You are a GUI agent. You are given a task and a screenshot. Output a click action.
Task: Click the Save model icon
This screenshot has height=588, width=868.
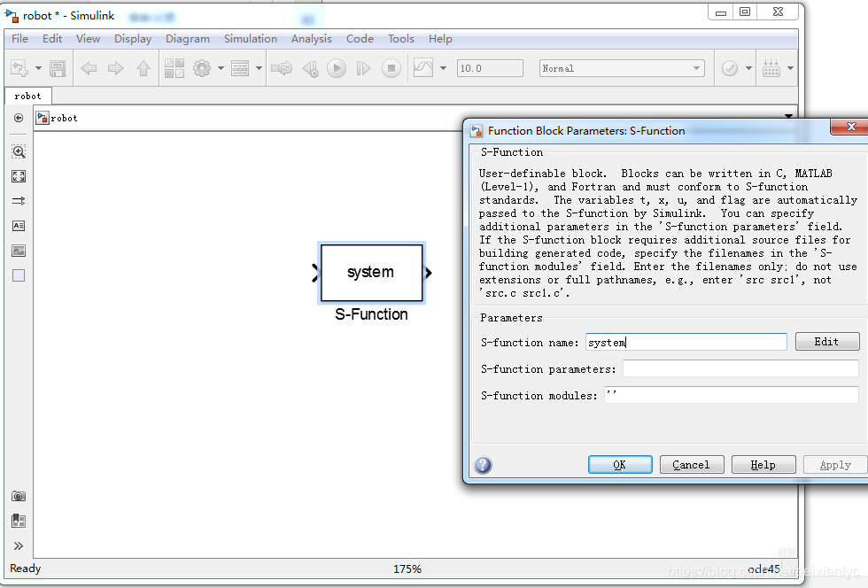57,68
